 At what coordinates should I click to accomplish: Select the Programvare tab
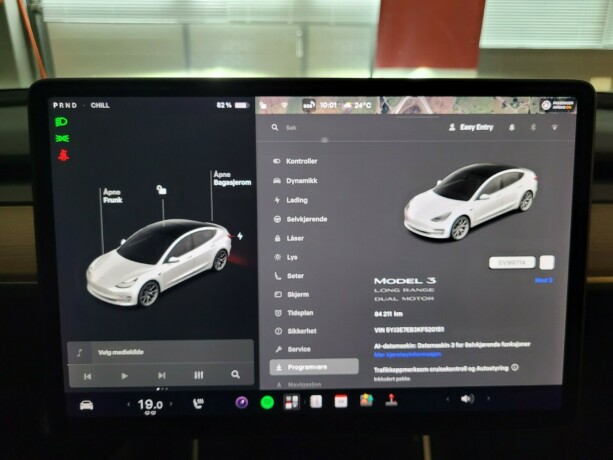coord(314,367)
